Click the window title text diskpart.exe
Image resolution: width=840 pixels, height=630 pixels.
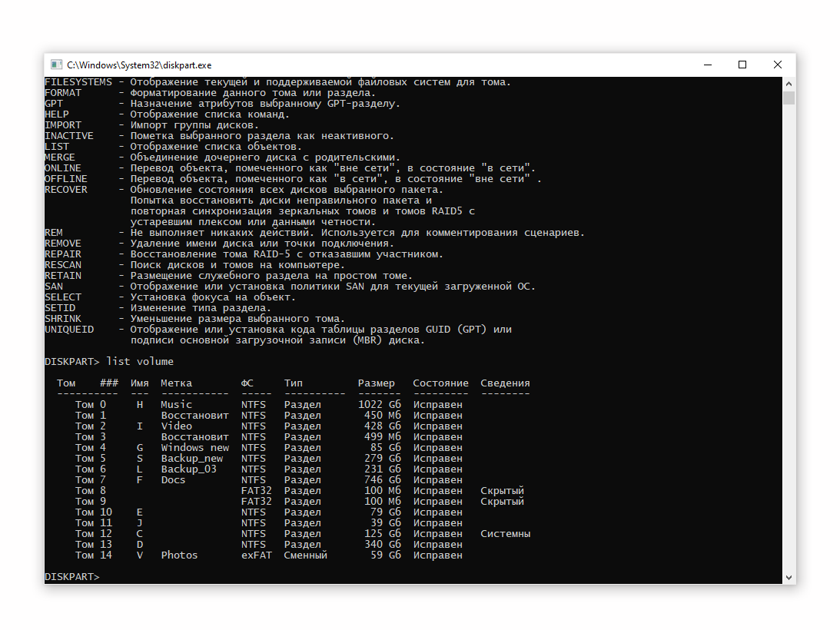coord(139,65)
